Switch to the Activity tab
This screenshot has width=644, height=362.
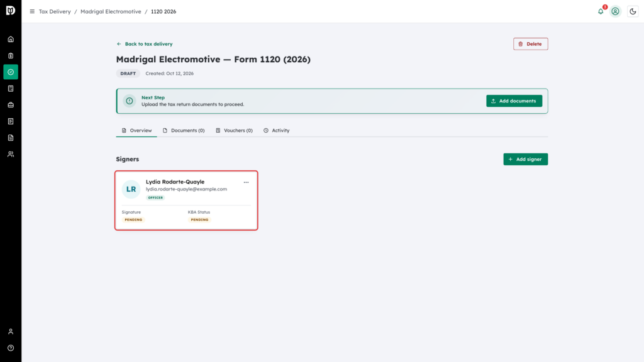coord(277,131)
